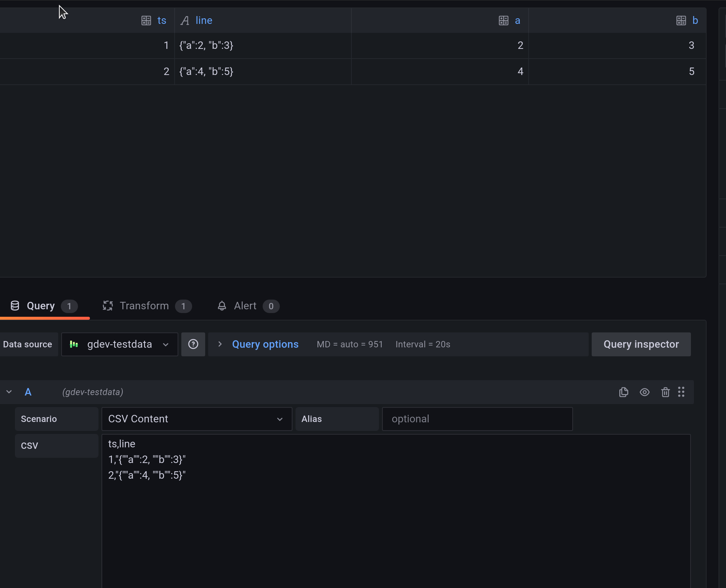The image size is (726, 588).
Task: Click the number type icon beside a
Action: 504,21
